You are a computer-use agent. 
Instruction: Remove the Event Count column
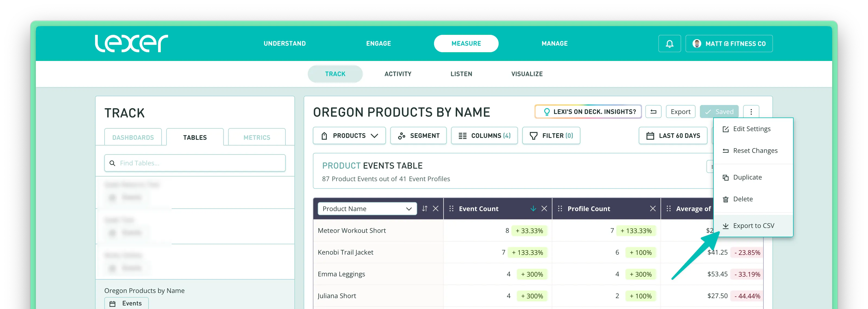pyautogui.click(x=544, y=208)
